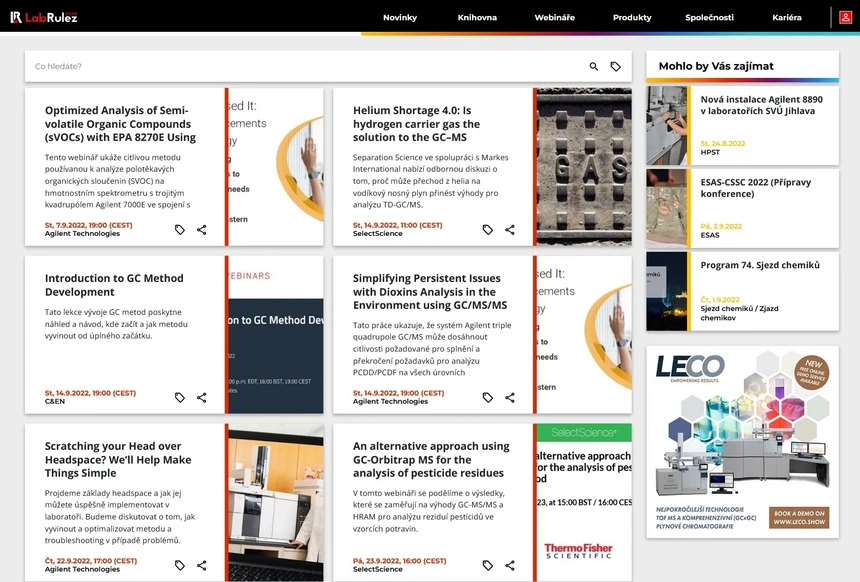
Task: Click the tag icon on Introduction to GC Method Development
Action: click(180, 397)
